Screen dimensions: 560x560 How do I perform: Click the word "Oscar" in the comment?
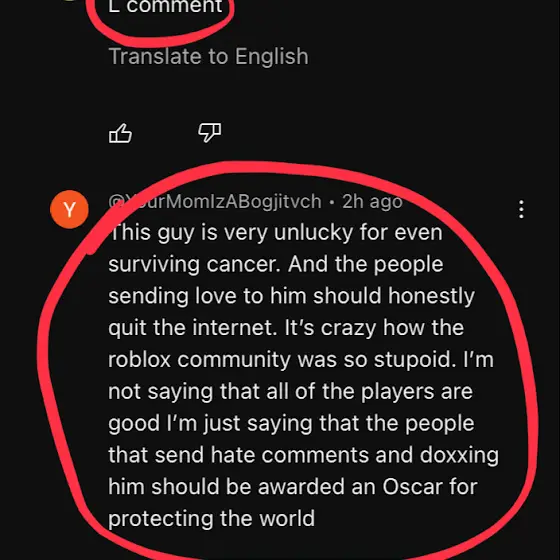tap(412, 486)
